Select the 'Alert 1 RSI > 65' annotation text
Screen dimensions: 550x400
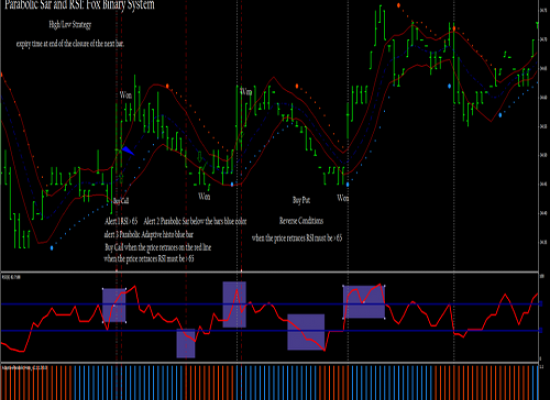tap(121, 221)
